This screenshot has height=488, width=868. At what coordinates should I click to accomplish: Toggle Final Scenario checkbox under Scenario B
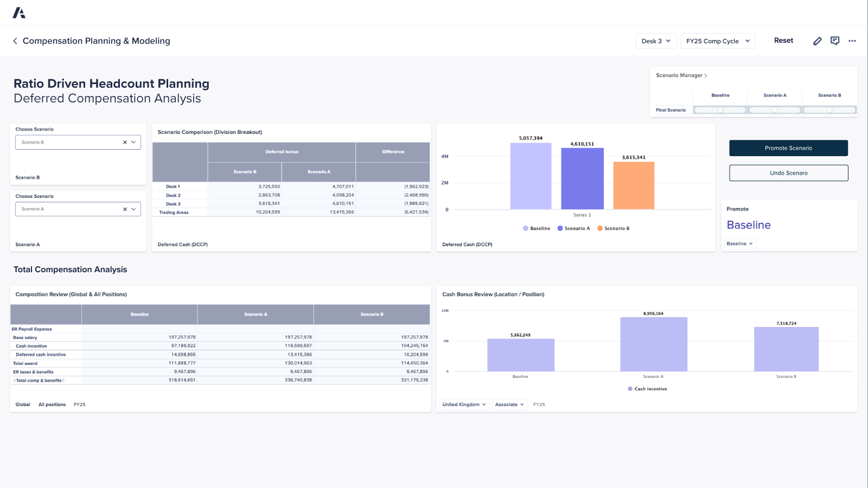click(828, 110)
